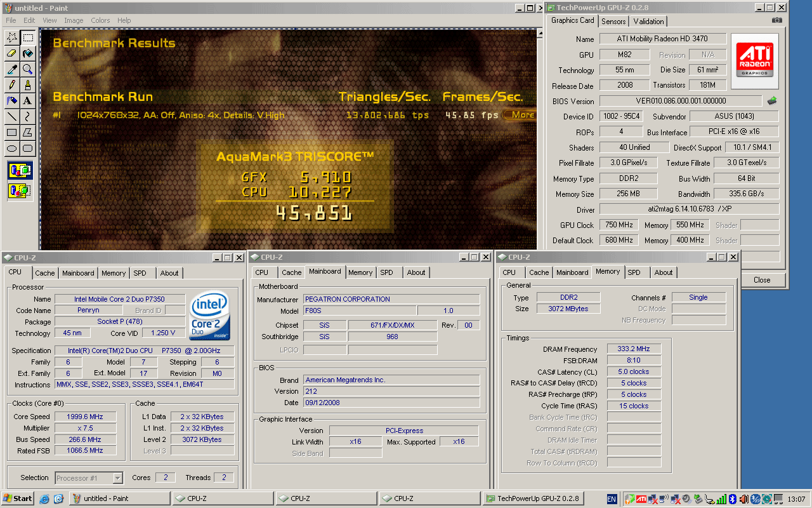Click the Core Speed 1999.6 MHz value
Screen dimensions: 812x508
coord(84,417)
